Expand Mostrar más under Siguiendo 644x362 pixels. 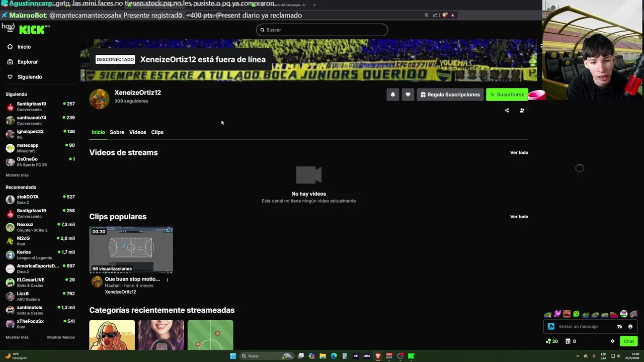click(17, 175)
